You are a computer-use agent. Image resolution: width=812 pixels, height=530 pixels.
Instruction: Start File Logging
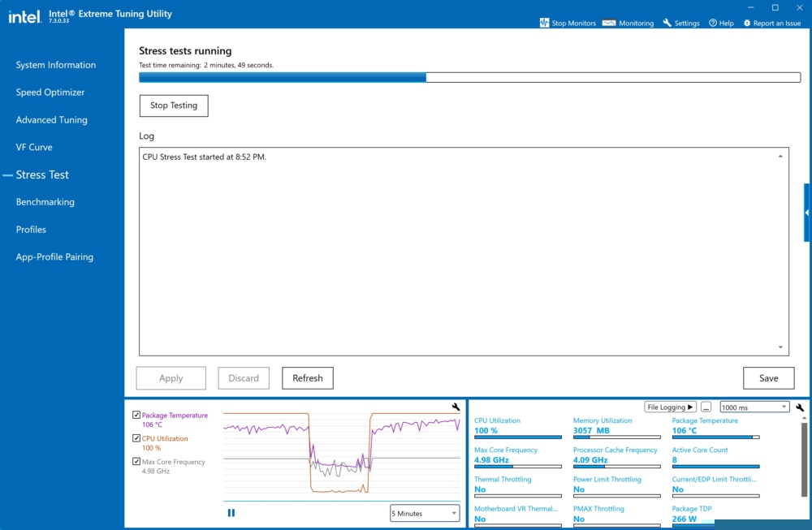pyautogui.click(x=670, y=407)
